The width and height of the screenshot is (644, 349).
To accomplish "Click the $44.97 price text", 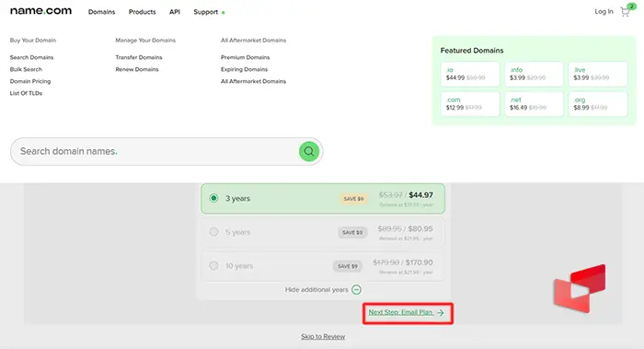I will click(421, 195).
